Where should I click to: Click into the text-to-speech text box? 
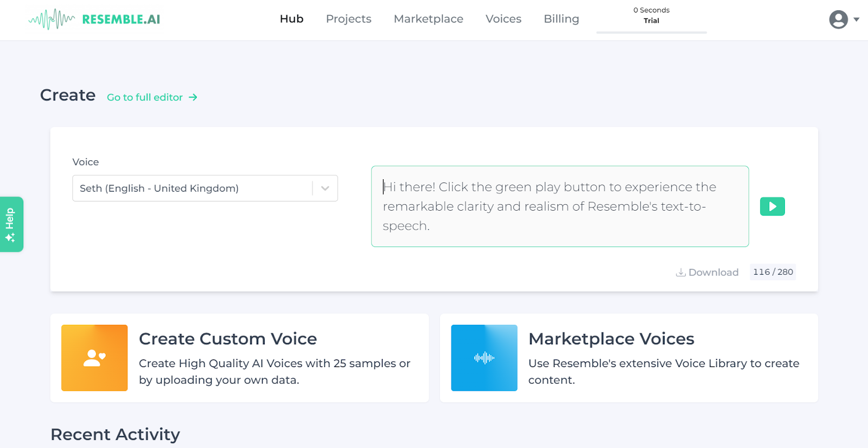pos(560,206)
